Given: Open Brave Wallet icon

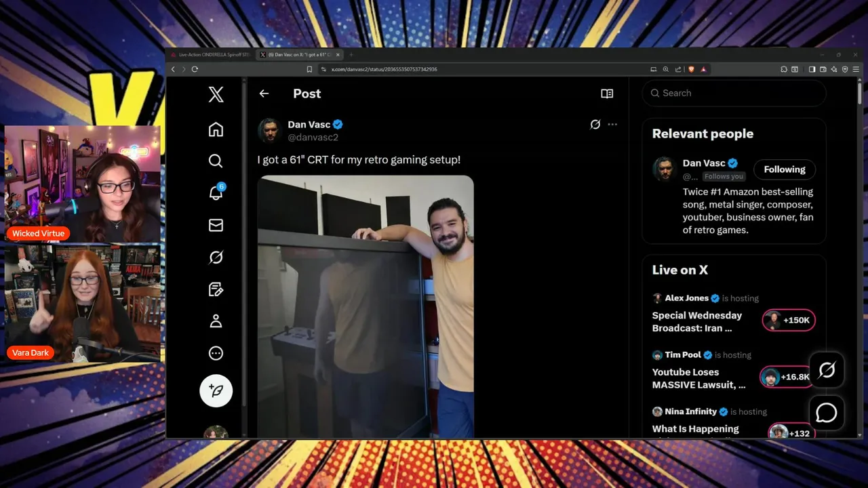Looking at the screenshot, I should (823, 69).
